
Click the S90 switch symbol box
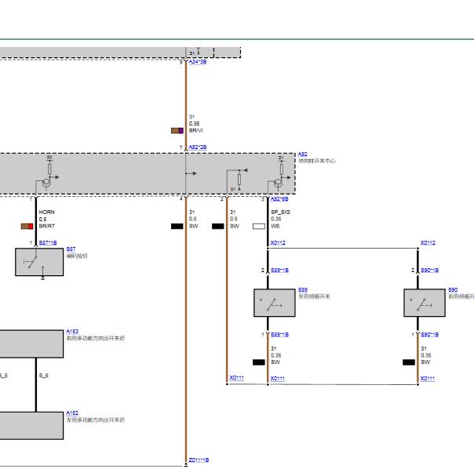[x=425, y=303]
